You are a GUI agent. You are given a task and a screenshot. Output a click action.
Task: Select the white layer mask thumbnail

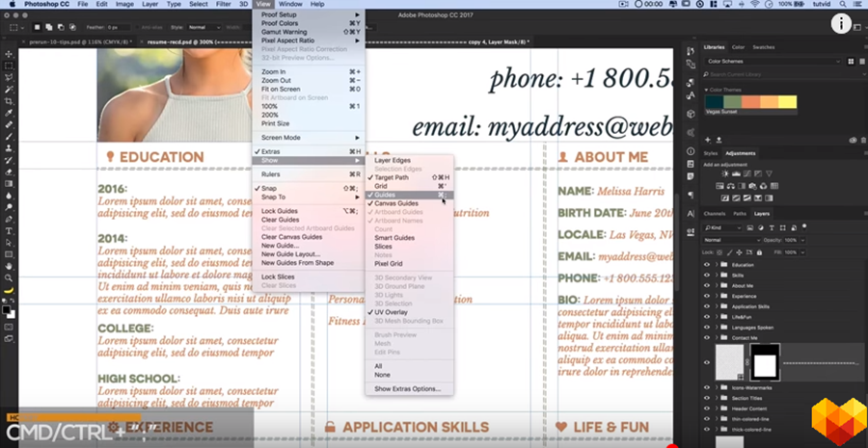point(765,364)
